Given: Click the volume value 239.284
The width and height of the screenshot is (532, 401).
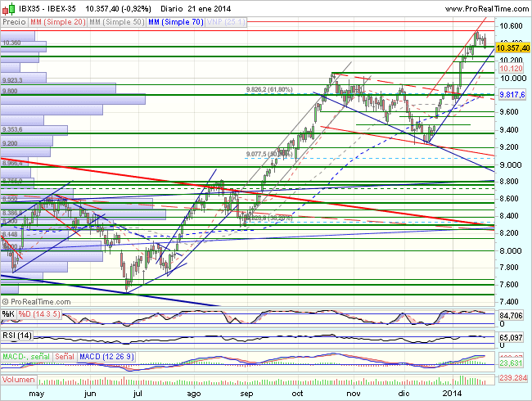Looking at the screenshot, I should click(512, 377).
